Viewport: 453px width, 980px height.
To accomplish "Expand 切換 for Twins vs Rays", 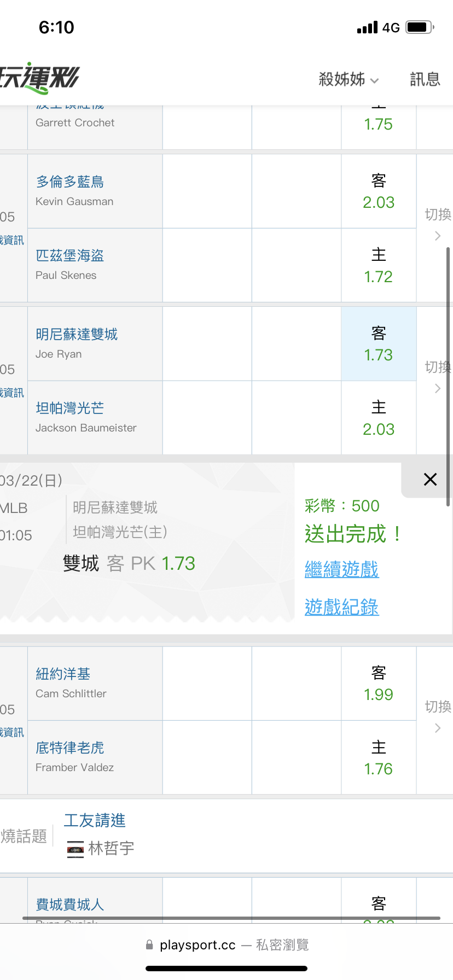I will pyautogui.click(x=438, y=376).
